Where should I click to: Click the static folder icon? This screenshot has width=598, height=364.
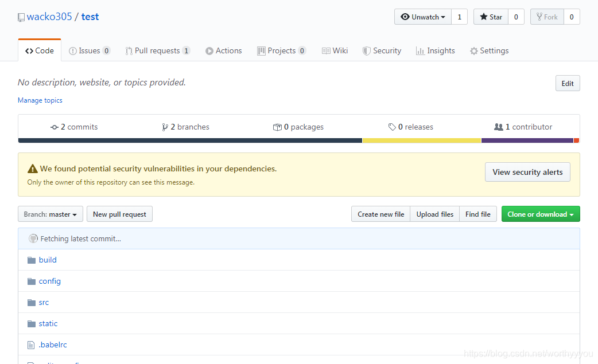tap(32, 324)
